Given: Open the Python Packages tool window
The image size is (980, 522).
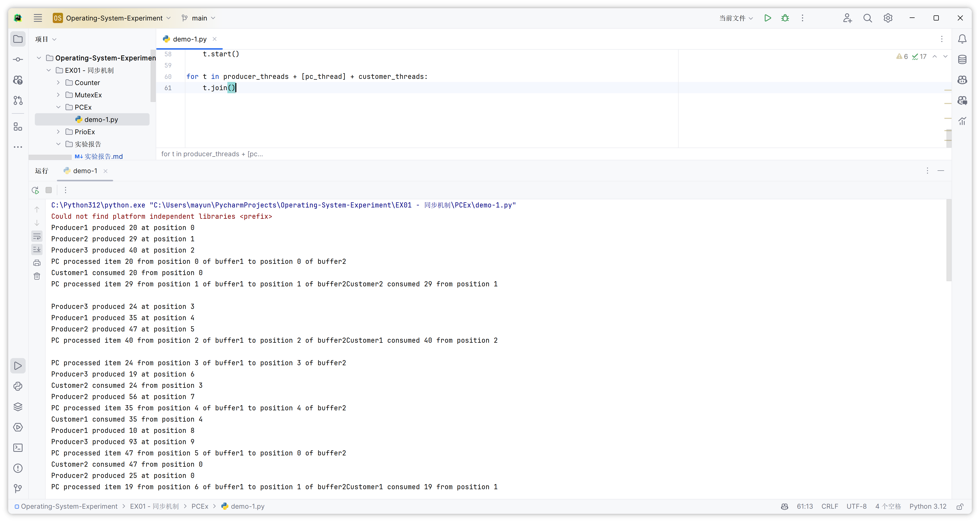Looking at the screenshot, I should click(18, 407).
